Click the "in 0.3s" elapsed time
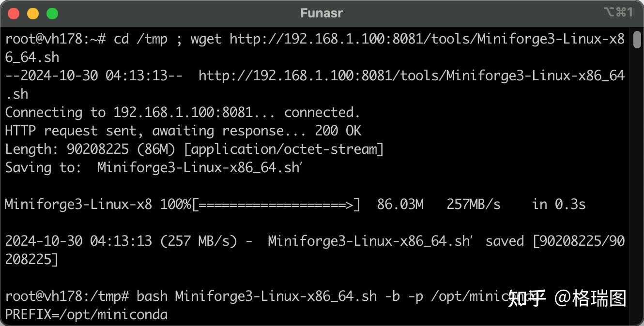Screen dimensions: 644x326 click(x=559, y=205)
